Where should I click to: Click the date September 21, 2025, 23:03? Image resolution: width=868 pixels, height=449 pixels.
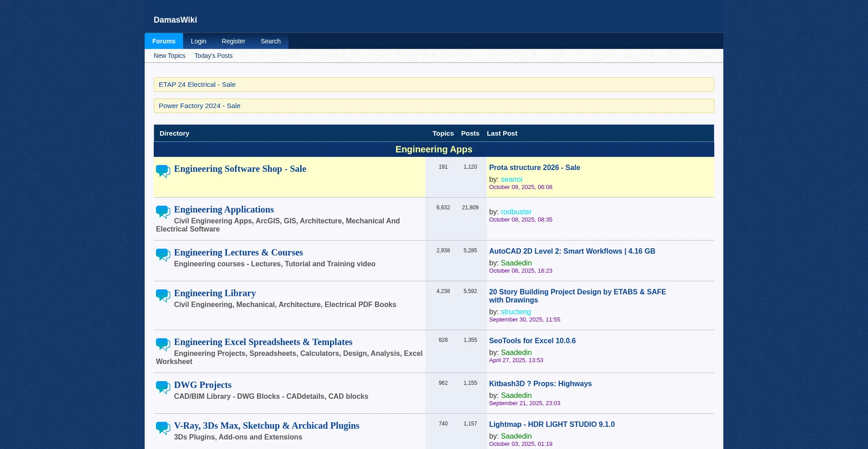coord(524,403)
